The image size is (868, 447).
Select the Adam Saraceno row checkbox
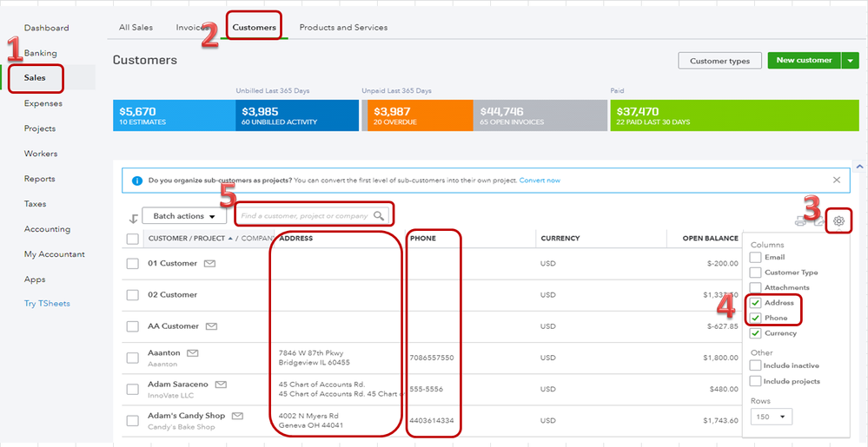132,390
